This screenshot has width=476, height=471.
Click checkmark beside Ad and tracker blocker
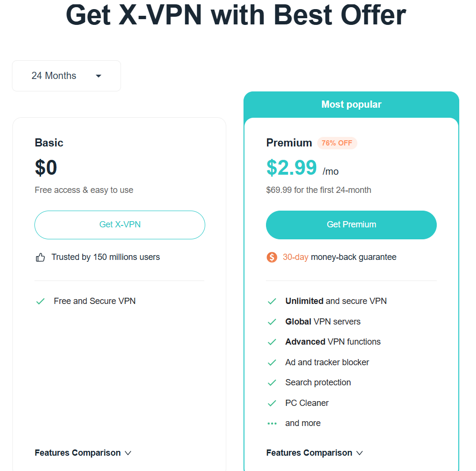click(272, 363)
